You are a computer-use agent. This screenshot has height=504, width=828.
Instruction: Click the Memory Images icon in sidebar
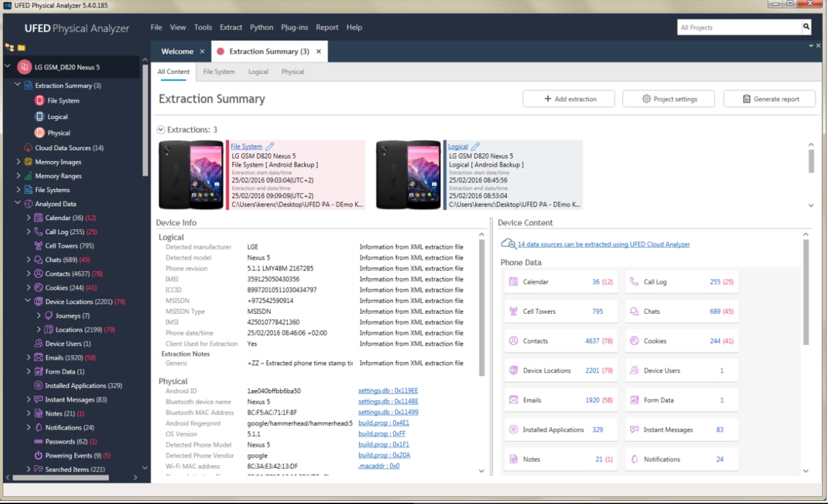tap(28, 162)
